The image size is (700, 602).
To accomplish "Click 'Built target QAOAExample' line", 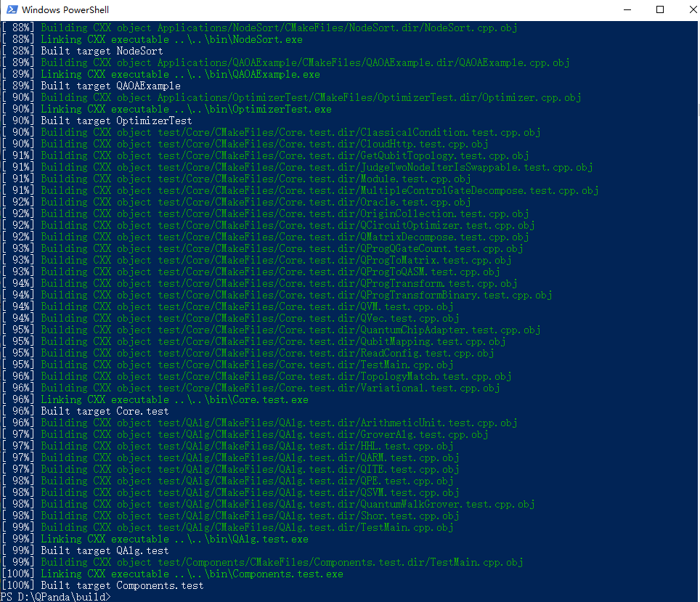I will [x=91, y=86].
